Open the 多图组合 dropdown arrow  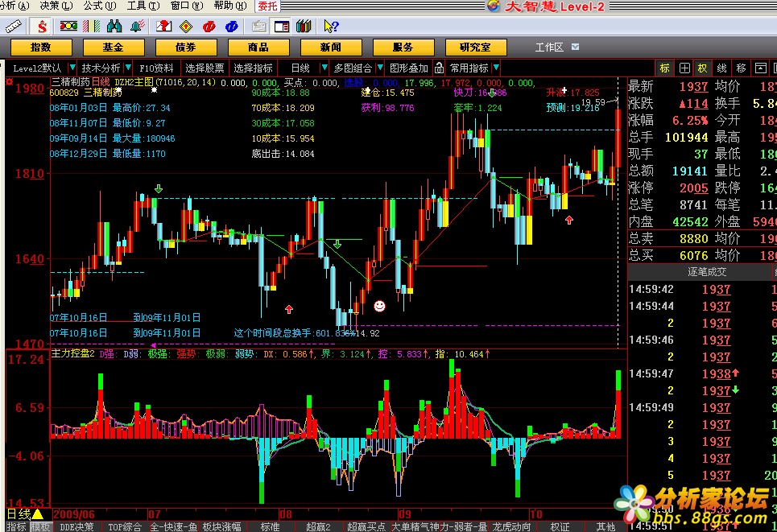[x=380, y=68]
